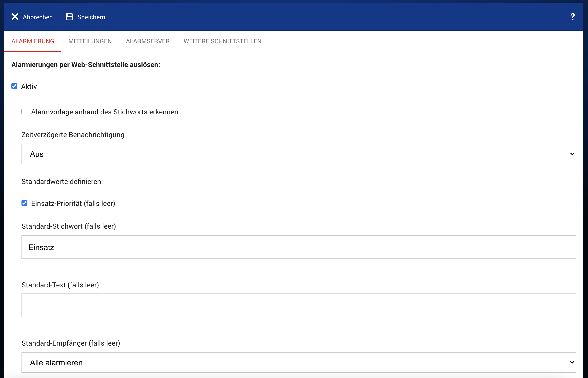
Task: Click the X cancel icon
Action: click(15, 17)
